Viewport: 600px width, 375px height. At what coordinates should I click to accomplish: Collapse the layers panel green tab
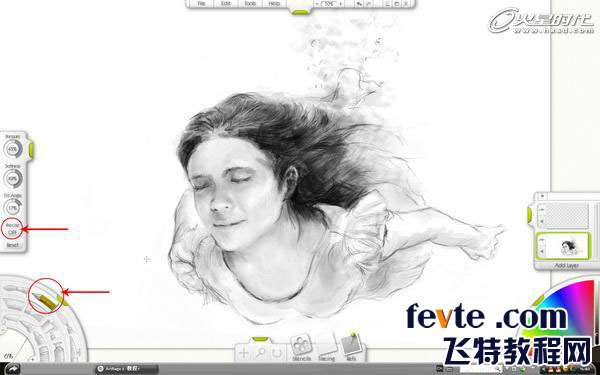click(x=530, y=214)
